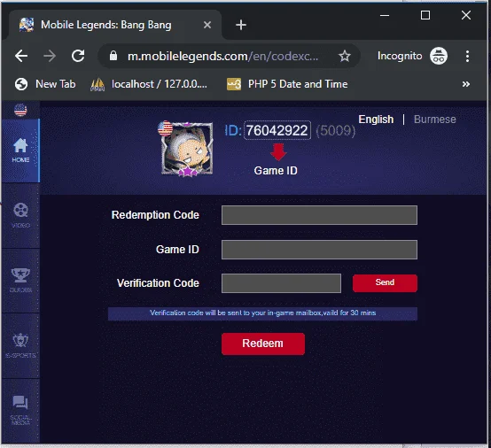Maximize the browser window
The width and height of the screenshot is (491, 448).
[x=425, y=15]
